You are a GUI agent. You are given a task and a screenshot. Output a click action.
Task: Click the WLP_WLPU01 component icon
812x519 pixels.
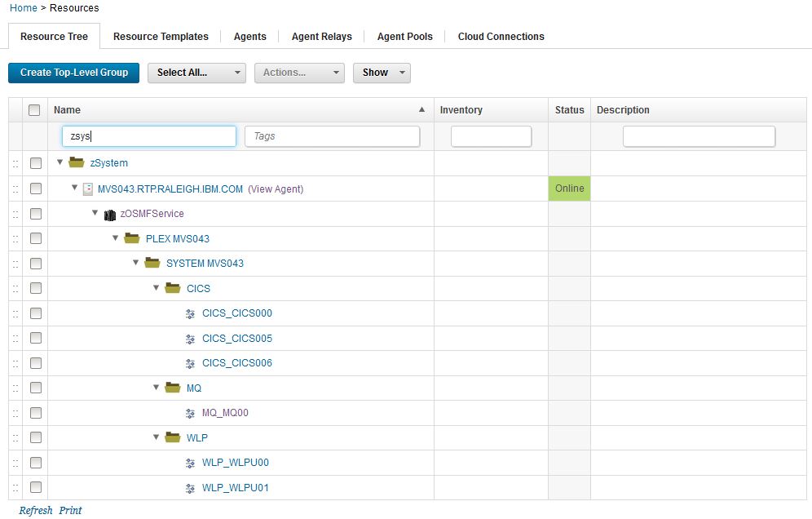click(x=190, y=489)
